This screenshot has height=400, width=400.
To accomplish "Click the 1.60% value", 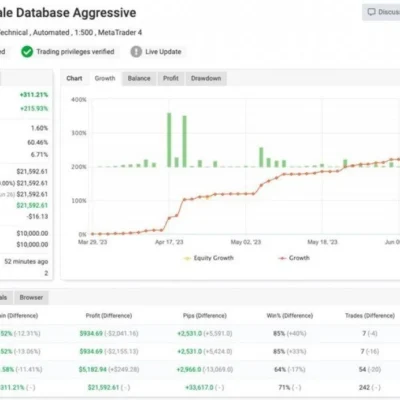I will [39, 128].
